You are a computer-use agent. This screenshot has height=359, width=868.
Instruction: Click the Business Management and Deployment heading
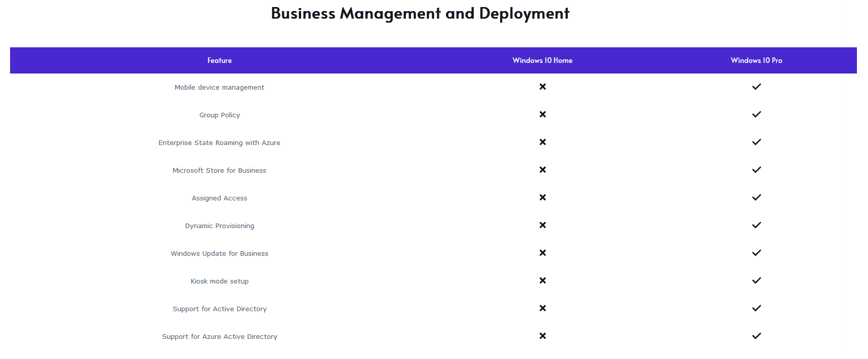420,14
